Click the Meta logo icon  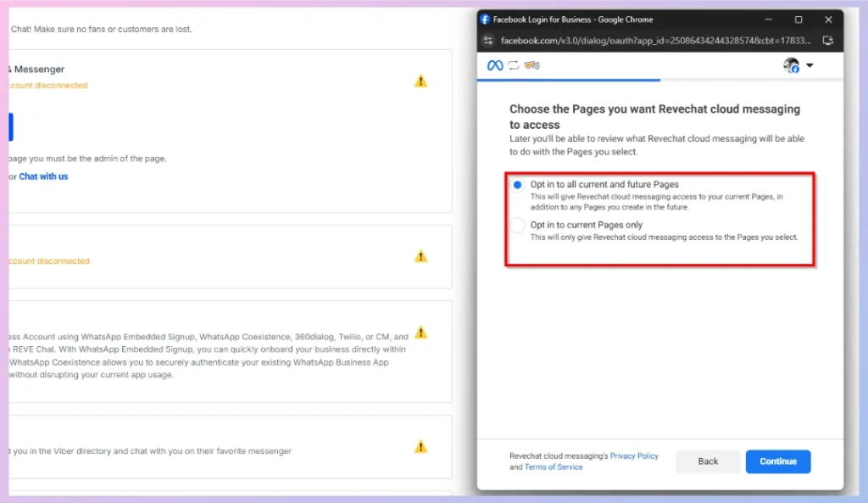[495, 65]
